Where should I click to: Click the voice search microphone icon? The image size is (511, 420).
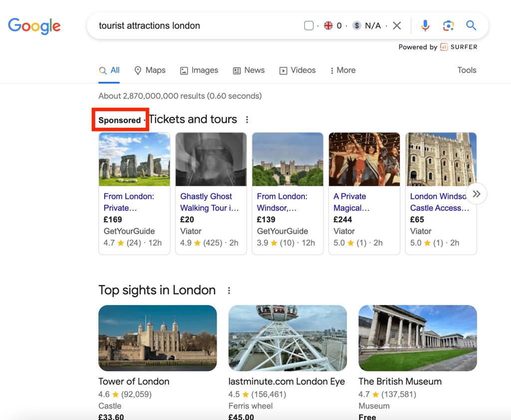pos(425,25)
